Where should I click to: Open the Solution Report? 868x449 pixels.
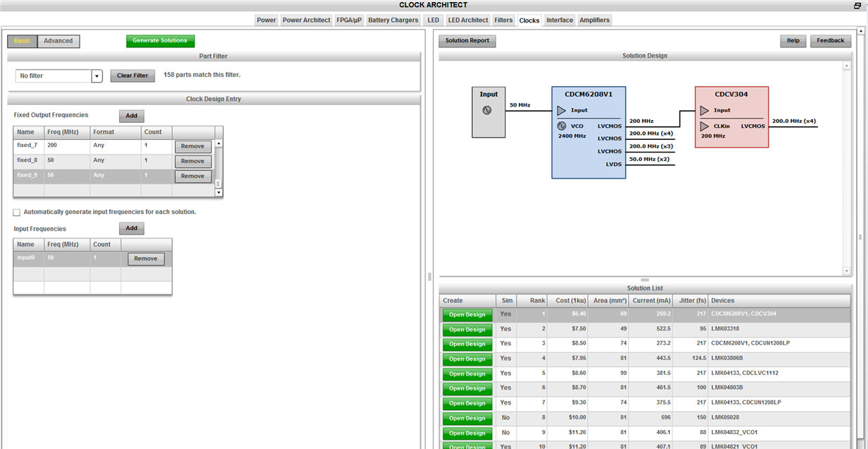click(466, 40)
